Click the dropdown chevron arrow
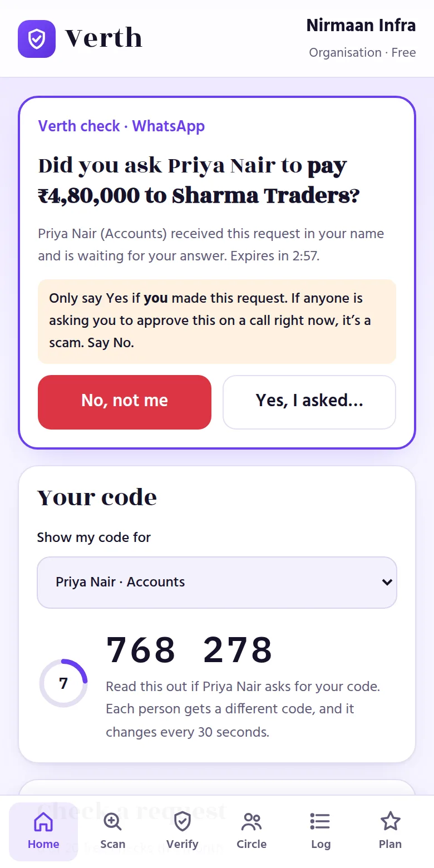The height and width of the screenshot is (868, 434). pos(387,583)
